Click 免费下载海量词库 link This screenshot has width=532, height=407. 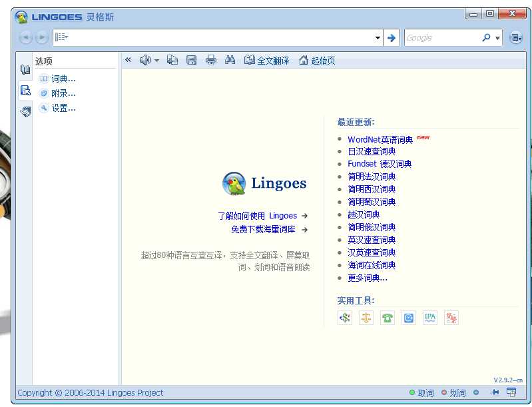pyautogui.click(x=263, y=229)
